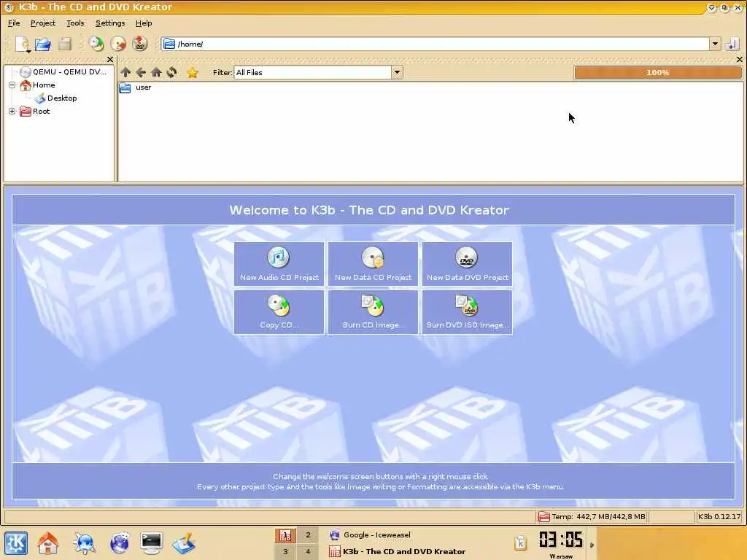Close the file browser panel
The image size is (747, 560).
[740, 60]
